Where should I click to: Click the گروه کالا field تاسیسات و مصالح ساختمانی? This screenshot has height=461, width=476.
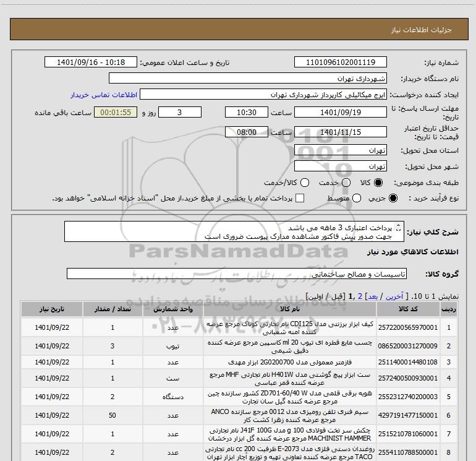pyautogui.click(x=237, y=274)
